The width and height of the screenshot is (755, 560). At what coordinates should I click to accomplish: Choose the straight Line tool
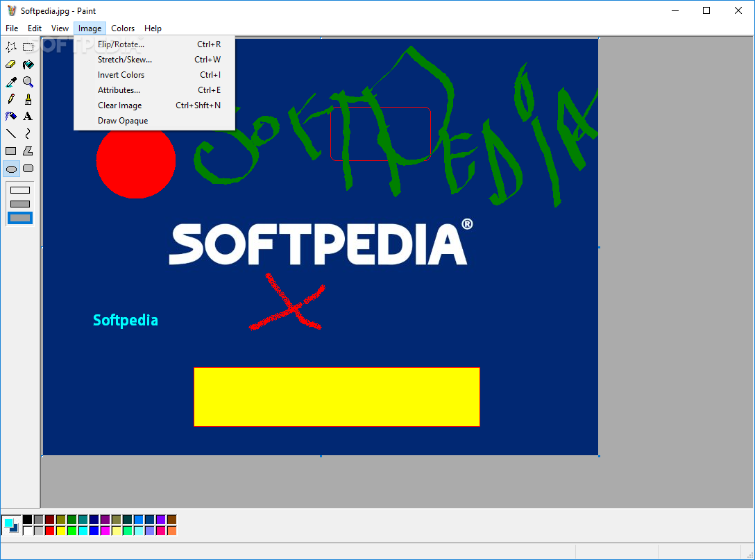coord(11,133)
